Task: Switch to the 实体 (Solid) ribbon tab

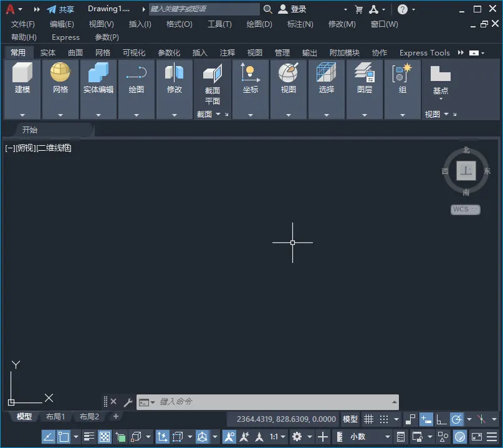Action: click(48, 52)
